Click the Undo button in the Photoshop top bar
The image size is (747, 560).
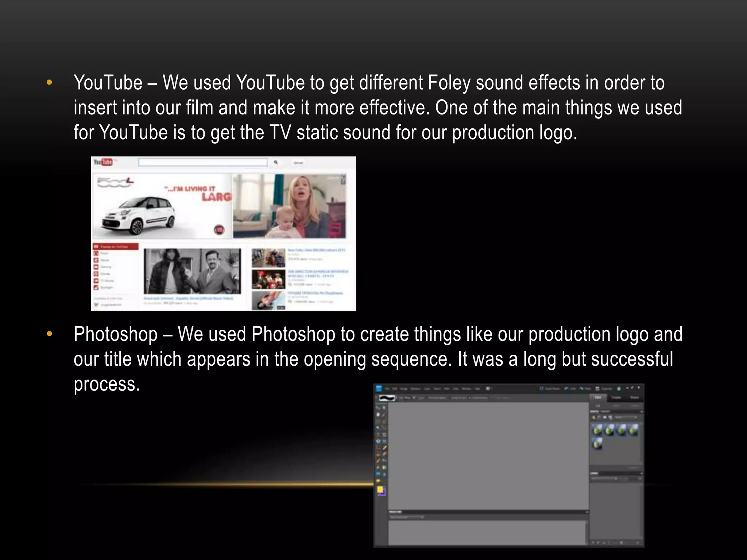[x=570, y=389]
